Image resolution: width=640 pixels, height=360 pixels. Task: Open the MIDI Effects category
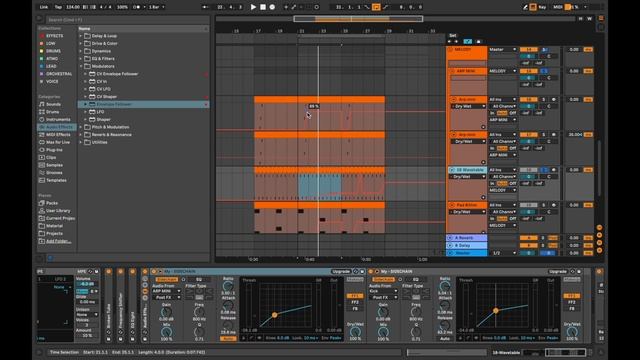[x=58, y=134]
